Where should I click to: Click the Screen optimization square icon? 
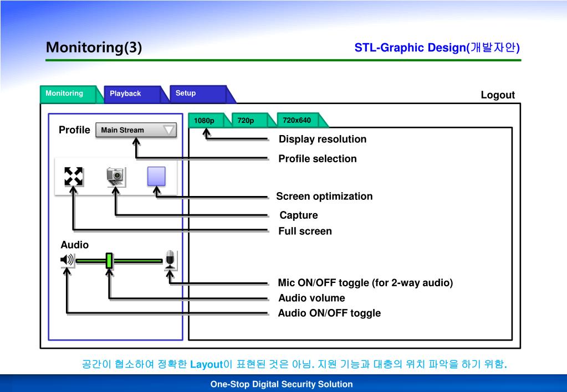pyautogui.click(x=156, y=176)
